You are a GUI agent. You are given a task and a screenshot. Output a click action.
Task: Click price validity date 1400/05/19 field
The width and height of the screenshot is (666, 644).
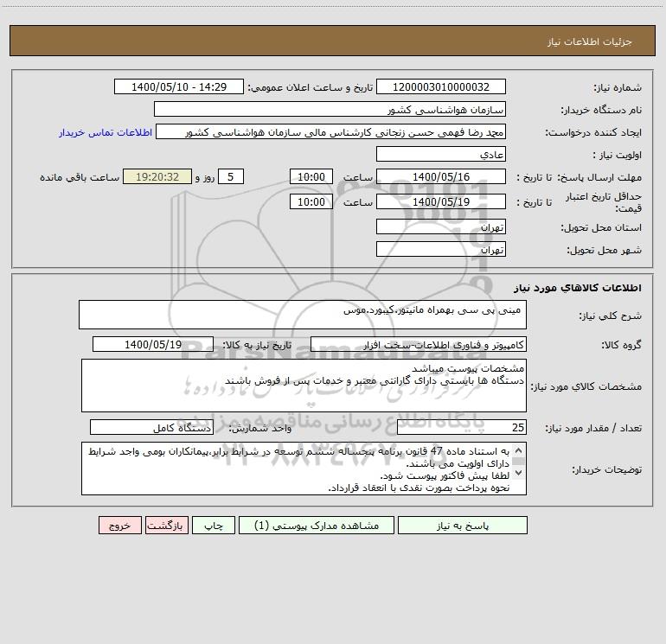(441, 201)
